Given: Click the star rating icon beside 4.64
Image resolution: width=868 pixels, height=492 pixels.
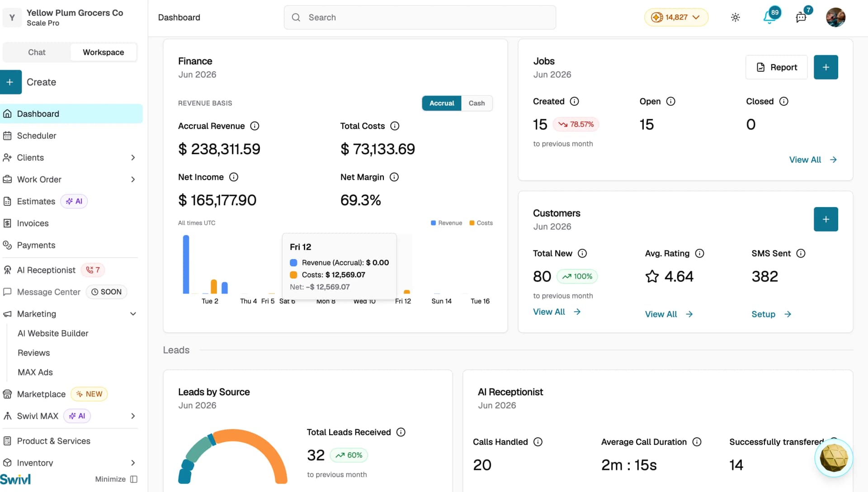Looking at the screenshot, I should tap(652, 276).
